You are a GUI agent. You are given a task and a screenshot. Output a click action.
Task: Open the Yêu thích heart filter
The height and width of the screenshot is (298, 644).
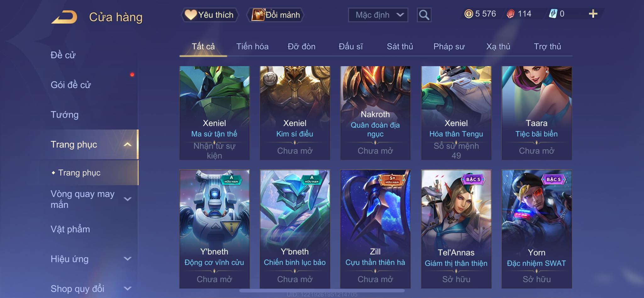point(209,15)
